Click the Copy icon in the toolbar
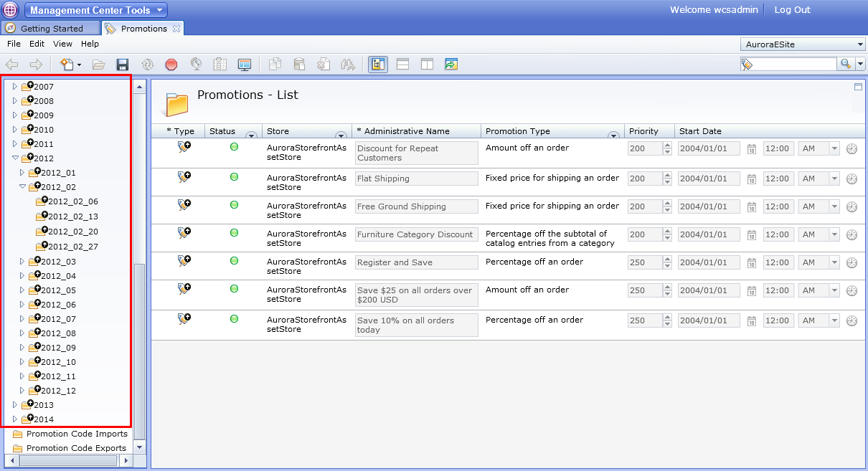The width and height of the screenshot is (868, 471). click(275, 64)
